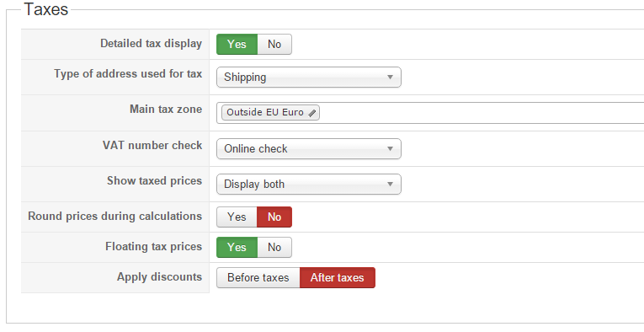Choose Before taxes for Apply discounts
The width and height of the screenshot is (644, 332).
tap(258, 278)
